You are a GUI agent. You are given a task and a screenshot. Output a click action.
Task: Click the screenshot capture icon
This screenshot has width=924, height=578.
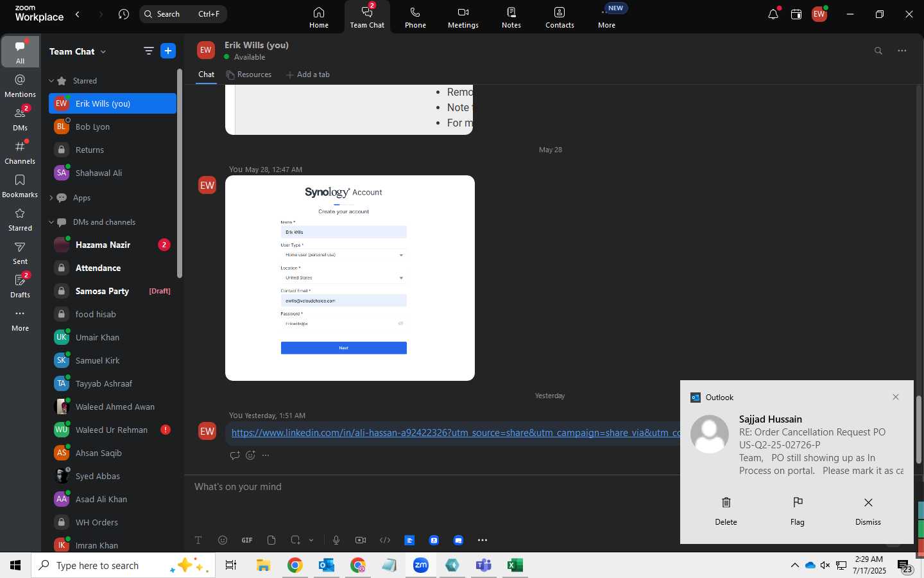pyautogui.click(x=295, y=540)
